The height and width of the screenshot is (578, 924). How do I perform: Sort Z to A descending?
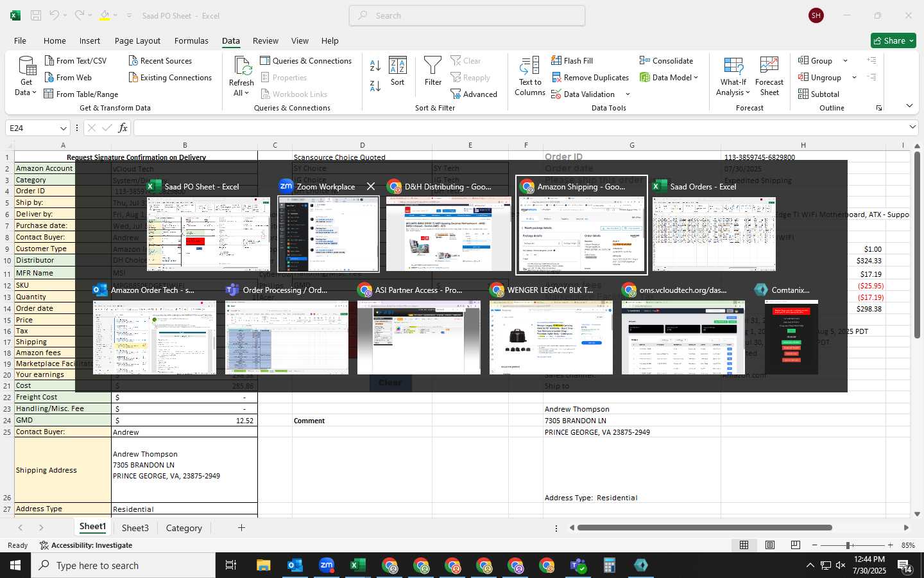(375, 85)
